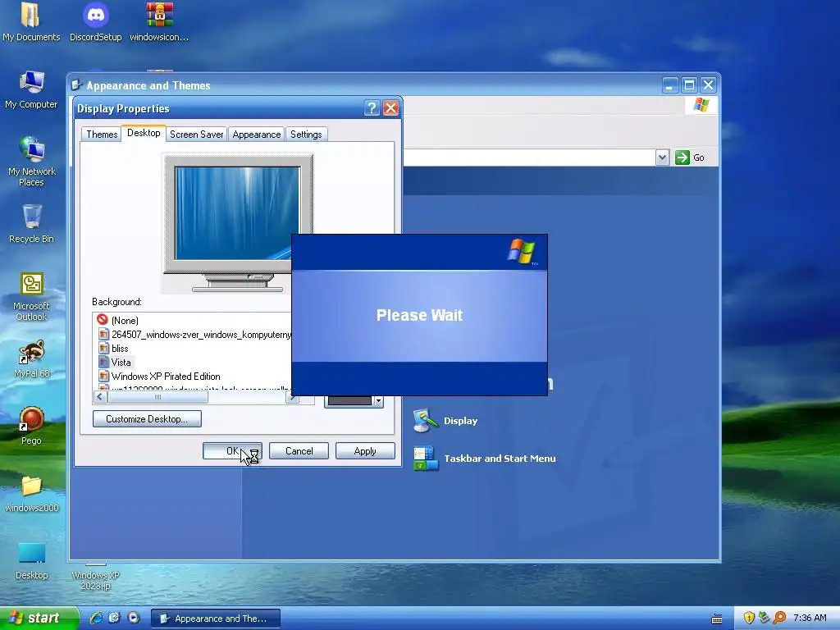Open the address bar dropdown arrow
Viewport: 840px width, 630px height.
pos(662,157)
